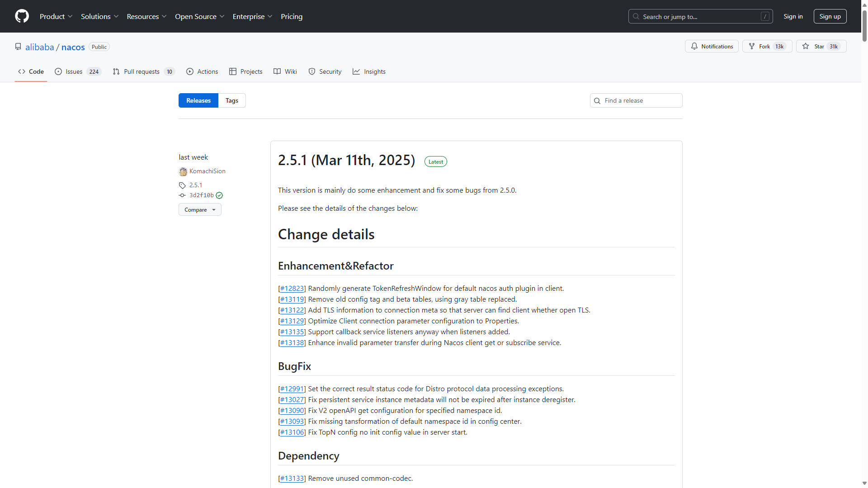Click the search icon in the header search box
The height and width of the screenshot is (488, 868).
point(636,16)
